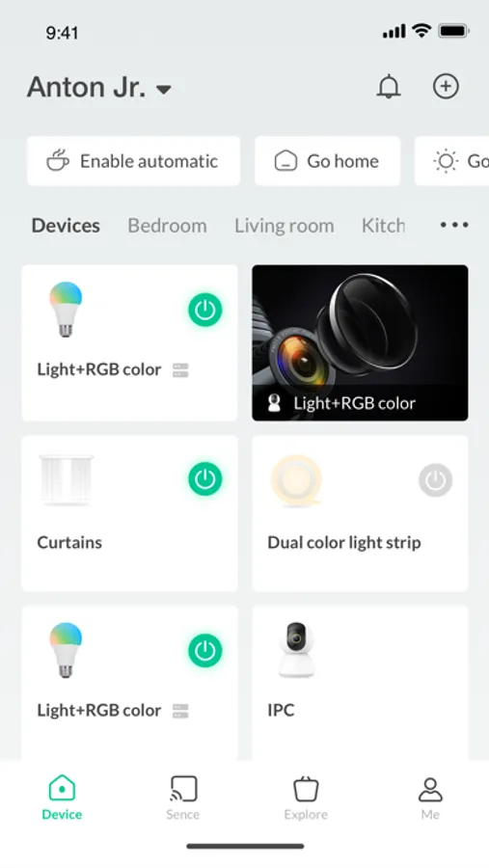The width and height of the screenshot is (489, 868).
Task: Tap the Enable automatic scene button
Action: pos(133,161)
